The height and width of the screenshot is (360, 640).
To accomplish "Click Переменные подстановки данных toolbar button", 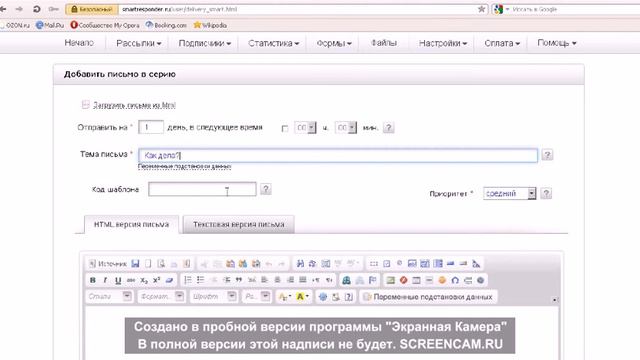I will tap(429, 297).
